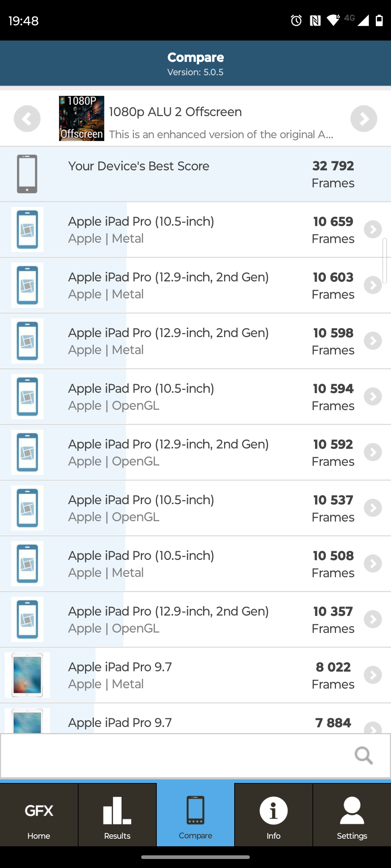Viewport: 391px width, 868px height.
Task: Click the results list scrollbar
Action: click(x=384, y=260)
